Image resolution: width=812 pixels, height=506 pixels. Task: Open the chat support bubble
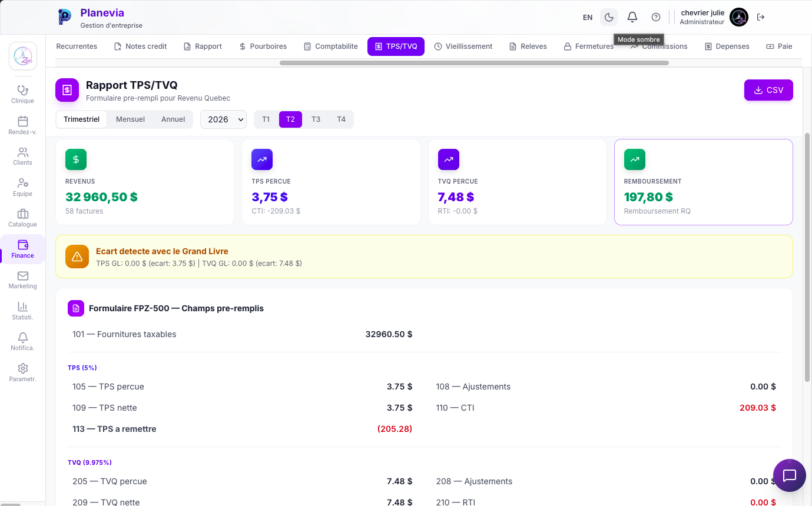pos(790,475)
